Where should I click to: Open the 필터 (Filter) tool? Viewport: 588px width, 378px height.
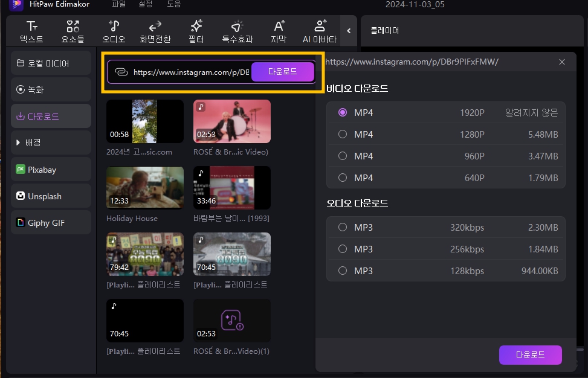click(196, 32)
